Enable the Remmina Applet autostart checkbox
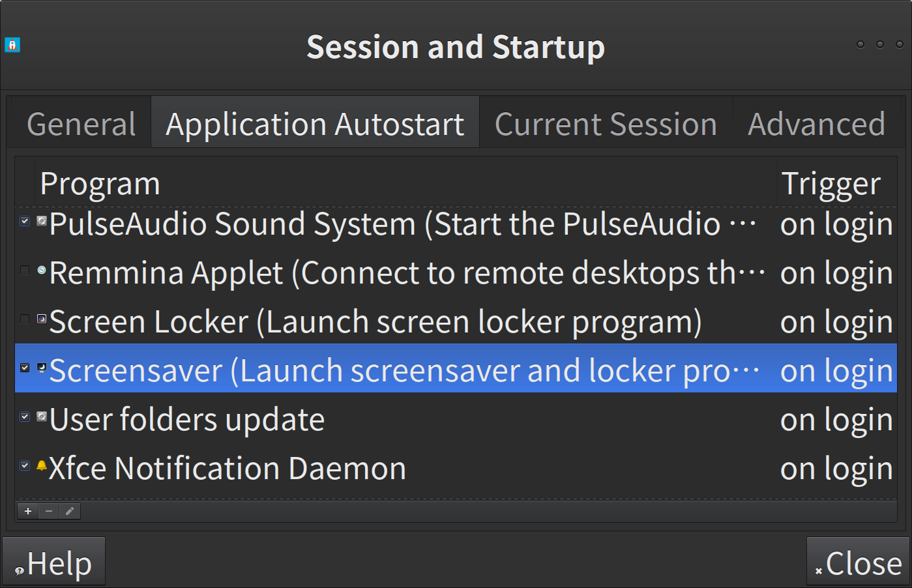 click(x=25, y=270)
